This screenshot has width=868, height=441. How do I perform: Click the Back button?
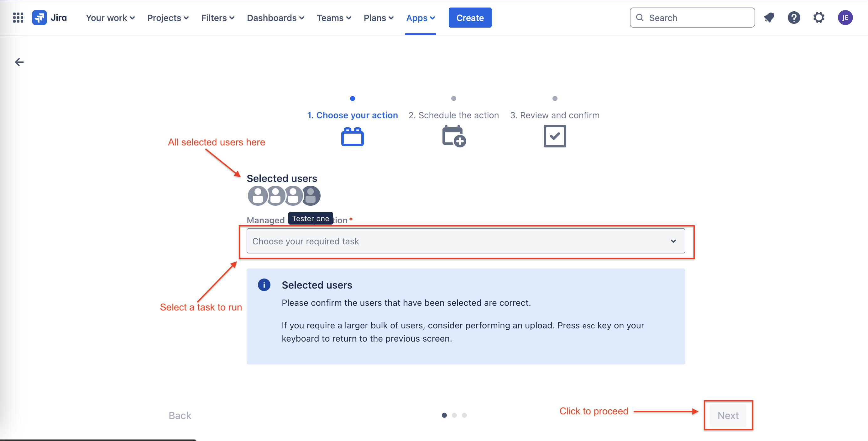click(180, 415)
